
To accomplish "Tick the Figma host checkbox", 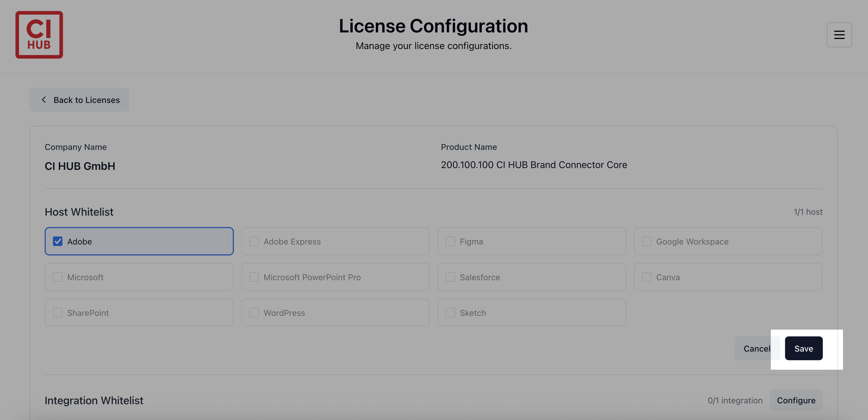I will pos(450,241).
